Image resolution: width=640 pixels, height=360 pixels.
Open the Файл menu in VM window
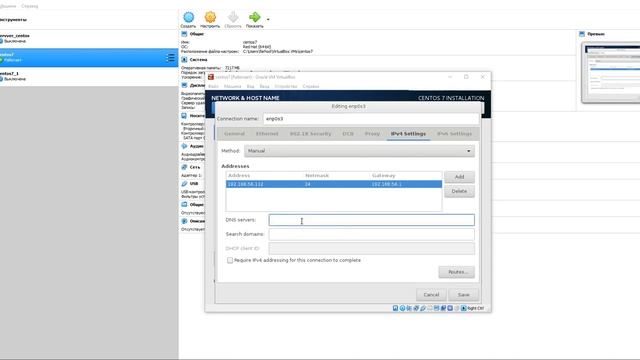pyautogui.click(x=213, y=87)
